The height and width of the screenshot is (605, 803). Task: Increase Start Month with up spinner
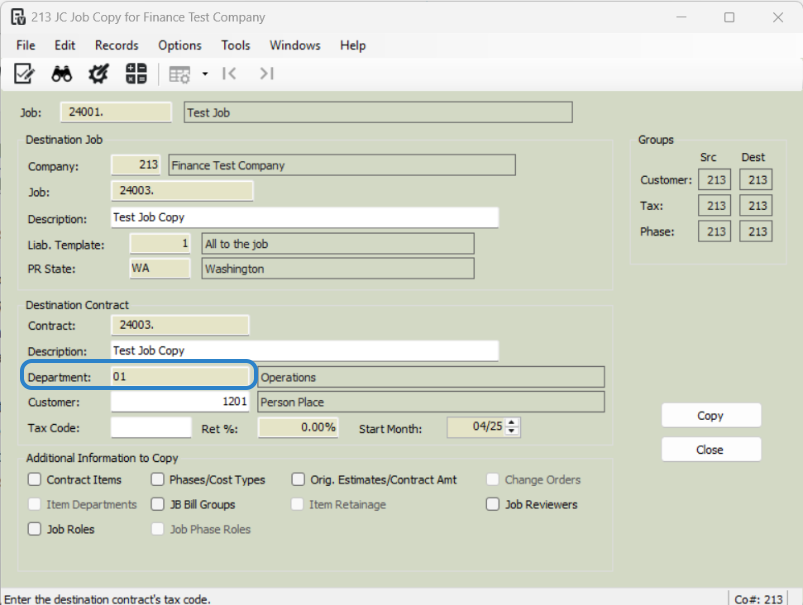pyautogui.click(x=512, y=423)
